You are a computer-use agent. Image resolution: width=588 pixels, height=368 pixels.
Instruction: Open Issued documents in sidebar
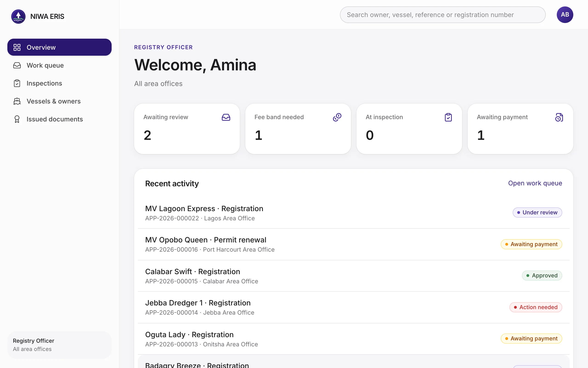pyautogui.click(x=59, y=119)
